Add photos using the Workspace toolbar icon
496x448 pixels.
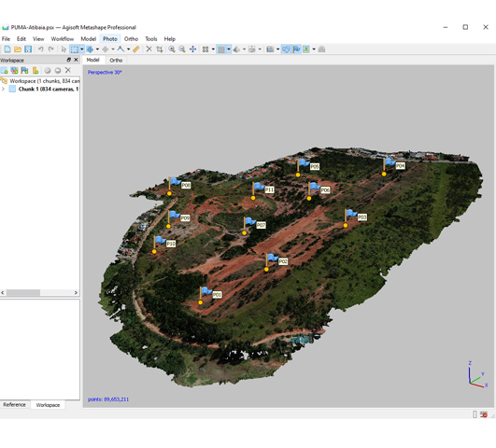(14, 70)
